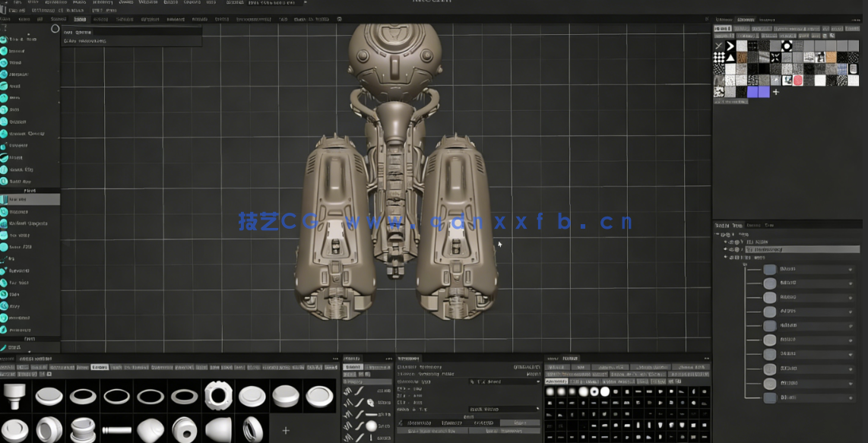This screenshot has width=868, height=443.
Task: Toggle eye icon on highlighted scene tree row
Action: (731, 249)
